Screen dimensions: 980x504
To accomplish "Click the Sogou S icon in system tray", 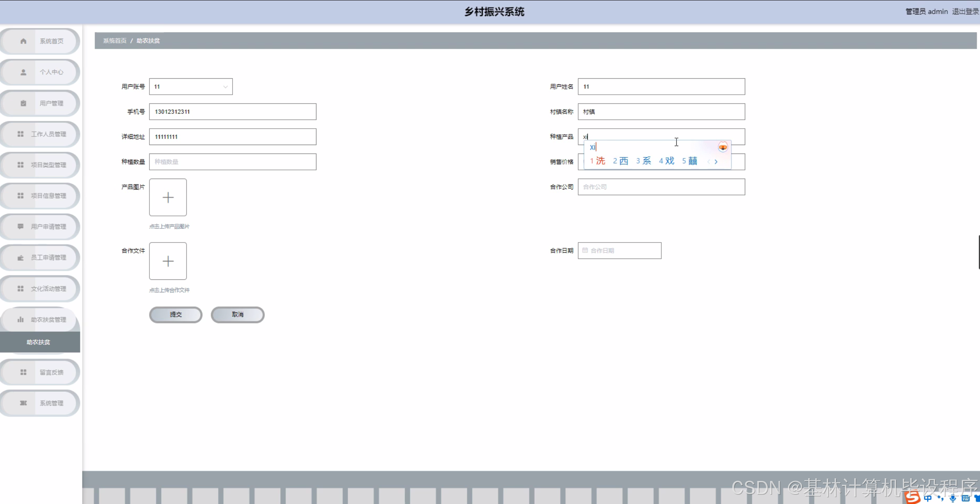I will point(913,497).
